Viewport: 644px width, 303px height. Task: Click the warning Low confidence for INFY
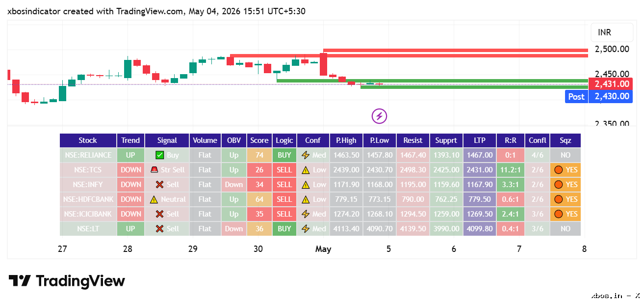[x=313, y=185]
